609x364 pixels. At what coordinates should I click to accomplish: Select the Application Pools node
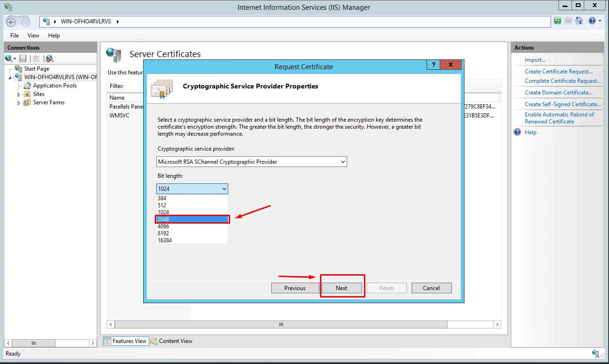(x=55, y=86)
